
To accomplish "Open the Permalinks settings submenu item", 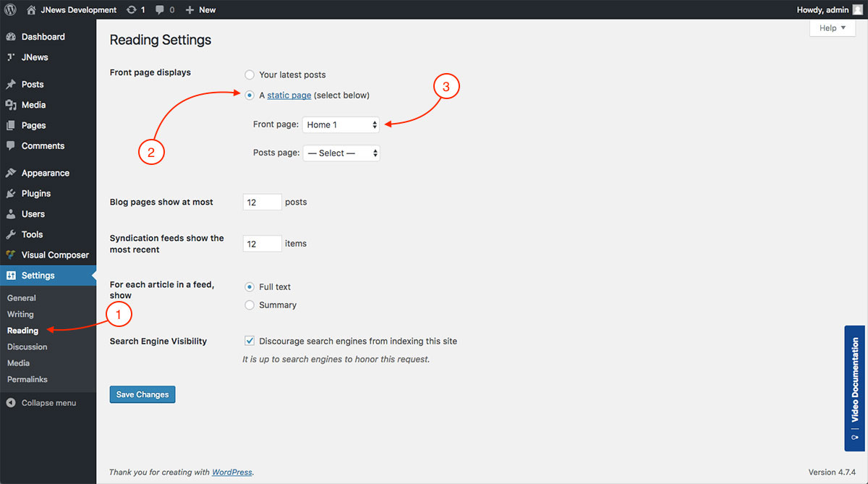I will (28, 379).
